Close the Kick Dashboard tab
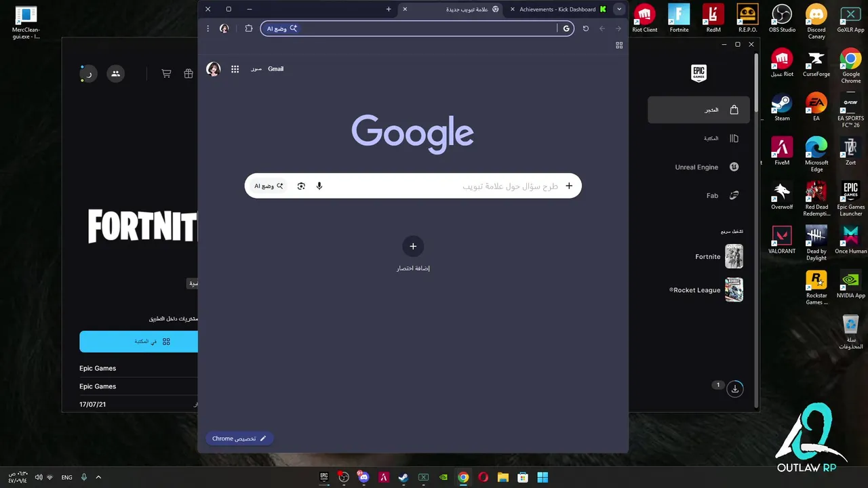This screenshot has width=868, height=488. pyautogui.click(x=513, y=9)
